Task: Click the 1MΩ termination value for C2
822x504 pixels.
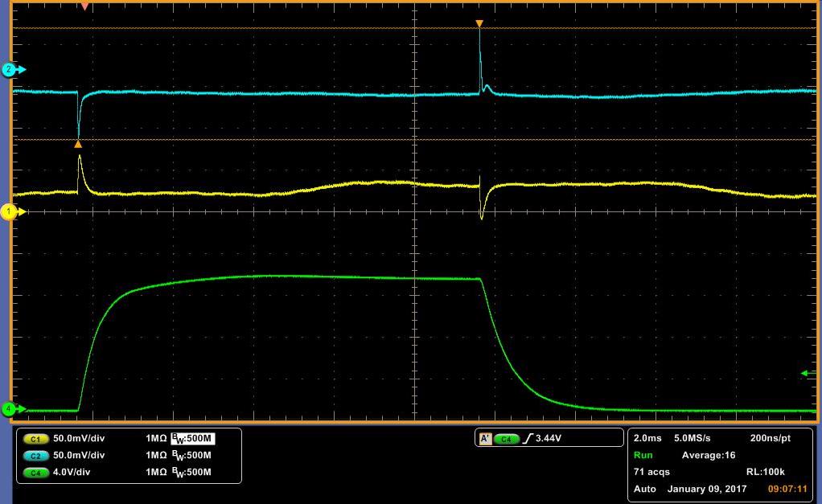Action: tap(156, 455)
